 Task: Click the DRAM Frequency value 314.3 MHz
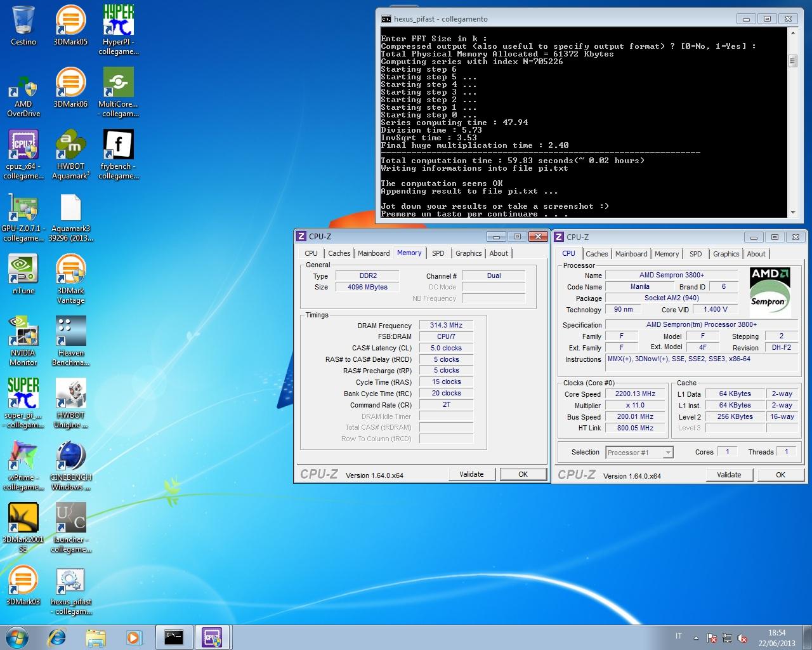[x=447, y=325]
